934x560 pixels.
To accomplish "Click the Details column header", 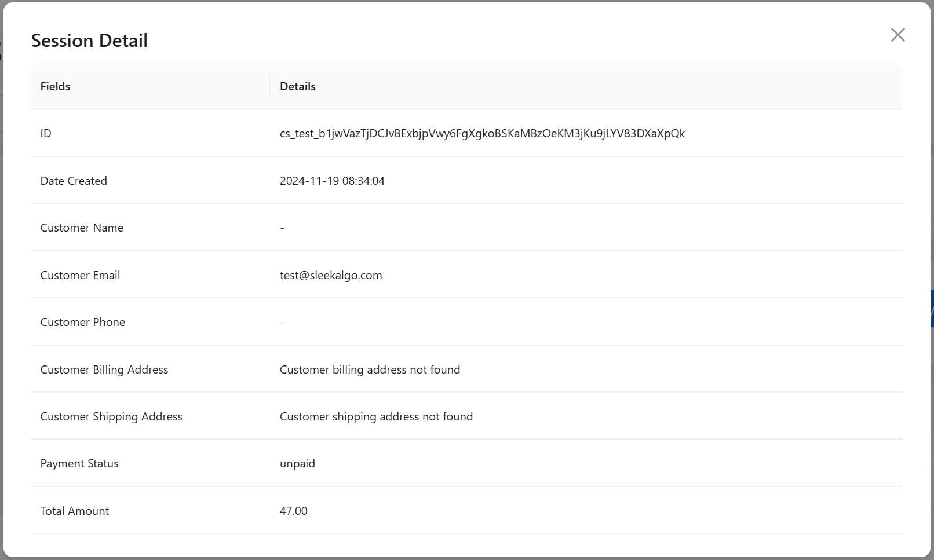I will pos(298,86).
